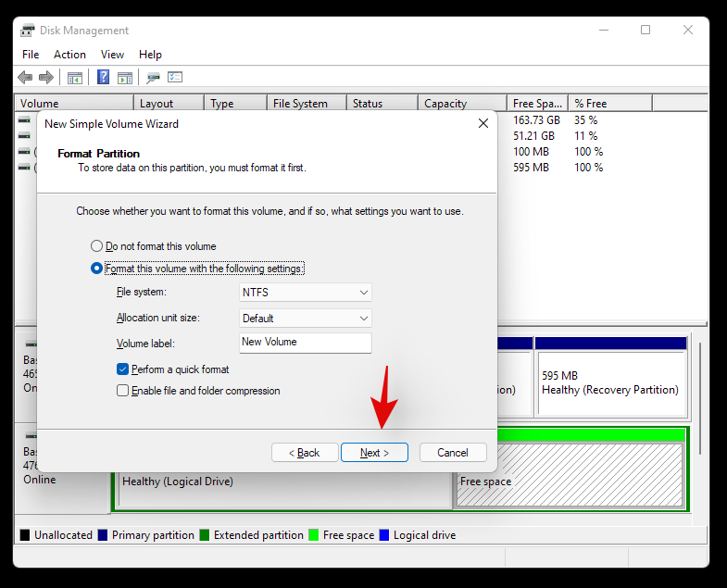This screenshot has height=588, width=727.
Task: Click the checklist settings toolbar icon
Action: tap(175, 78)
